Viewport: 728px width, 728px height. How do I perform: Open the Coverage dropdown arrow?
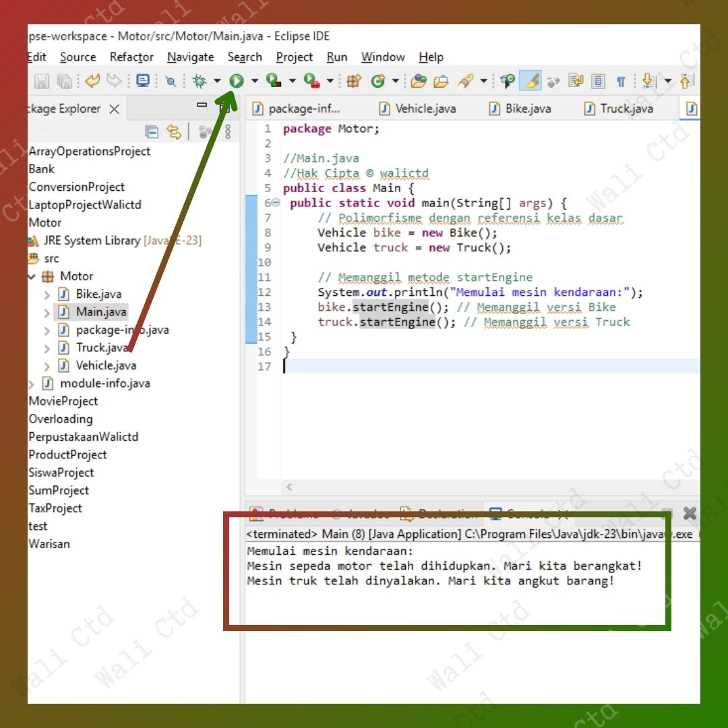click(x=293, y=82)
